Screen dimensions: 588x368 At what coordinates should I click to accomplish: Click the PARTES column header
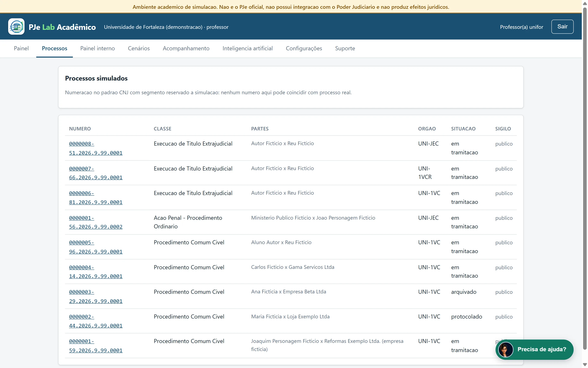(x=260, y=129)
